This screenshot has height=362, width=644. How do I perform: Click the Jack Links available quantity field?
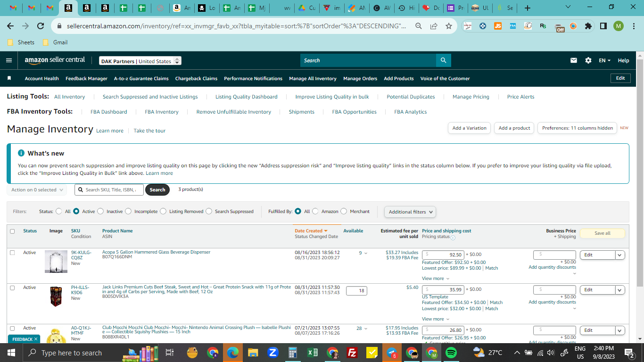356,291
